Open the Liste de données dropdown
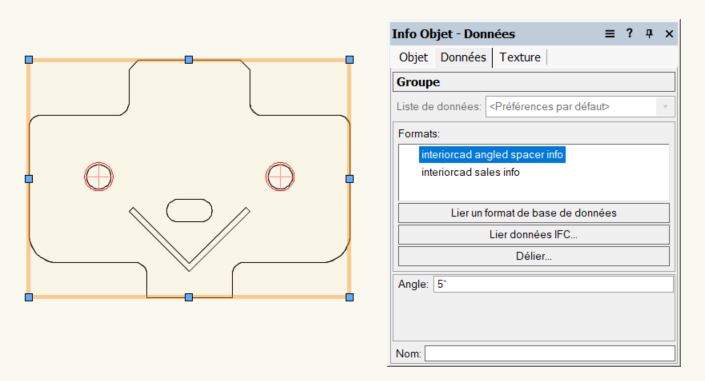 coord(580,107)
